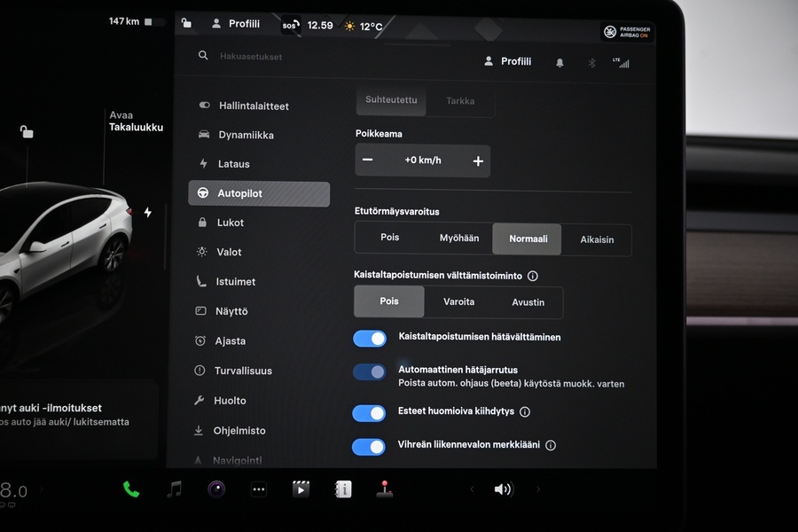The height and width of the screenshot is (532, 798).
Task: Open Profiili dropdown in top status bar
Action: [x=236, y=24]
